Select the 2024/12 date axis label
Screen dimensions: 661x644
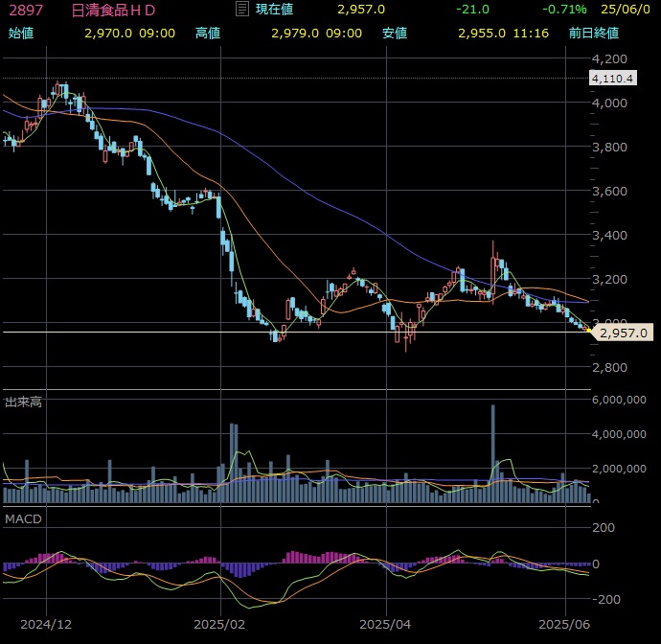tap(46, 625)
